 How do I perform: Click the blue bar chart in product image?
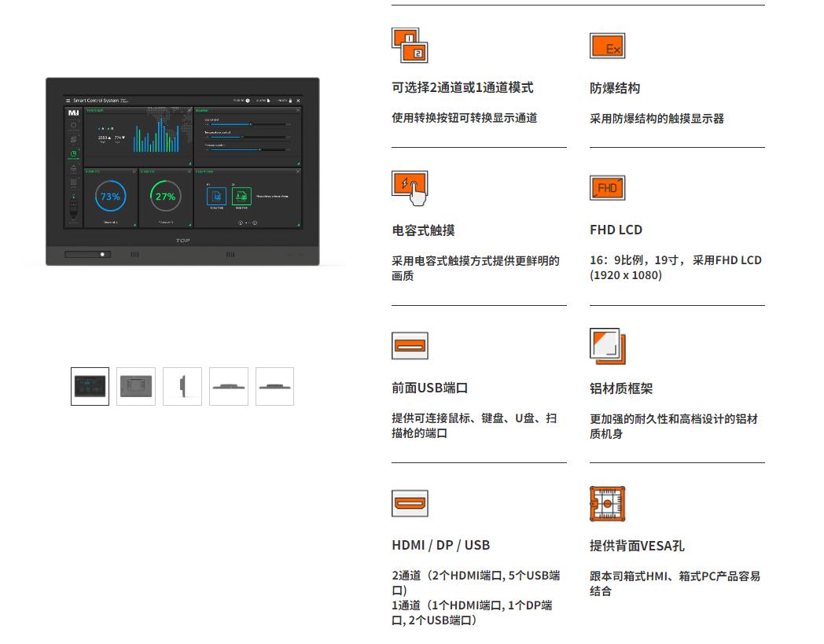[157, 138]
